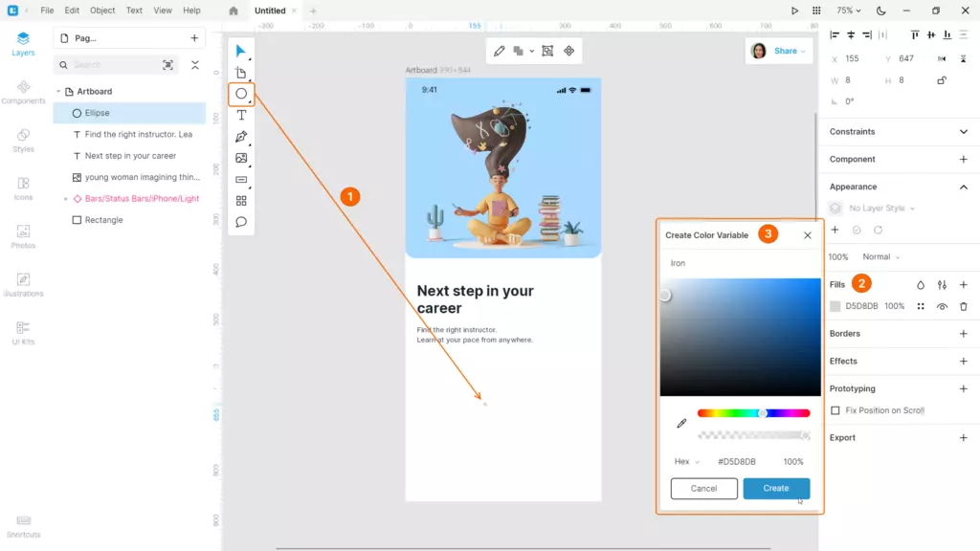Select the Ellipse tool in toolbar
Image resolution: width=980 pixels, height=551 pixels.
[241, 94]
